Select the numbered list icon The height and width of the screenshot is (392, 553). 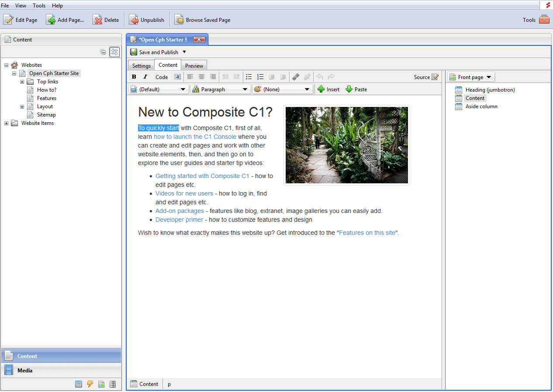pyautogui.click(x=260, y=76)
